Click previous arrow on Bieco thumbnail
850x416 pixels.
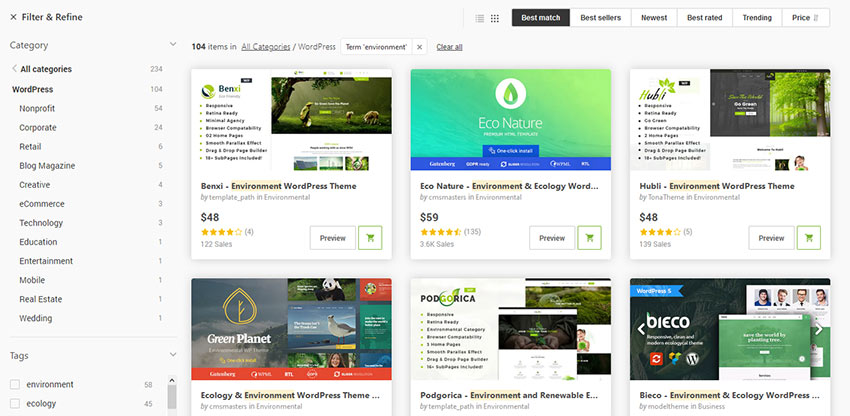tap(641, 328)
